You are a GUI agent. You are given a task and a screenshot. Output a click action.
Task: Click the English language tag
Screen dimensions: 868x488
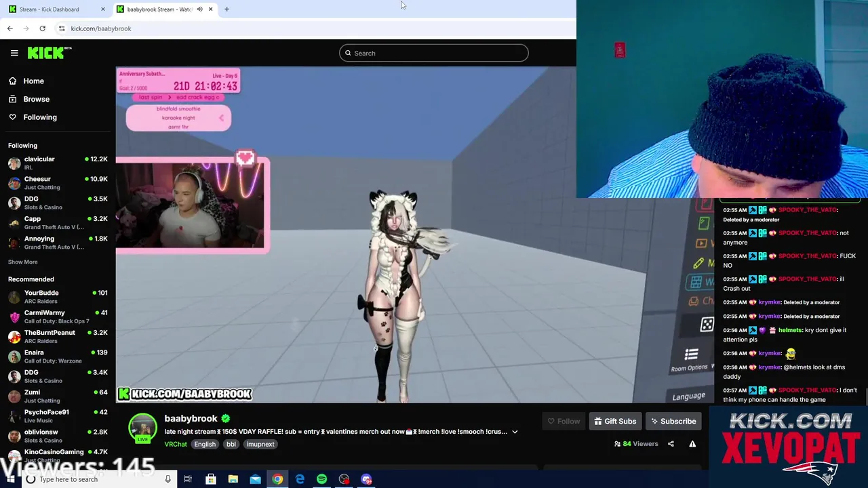click(x=205, y=445)
